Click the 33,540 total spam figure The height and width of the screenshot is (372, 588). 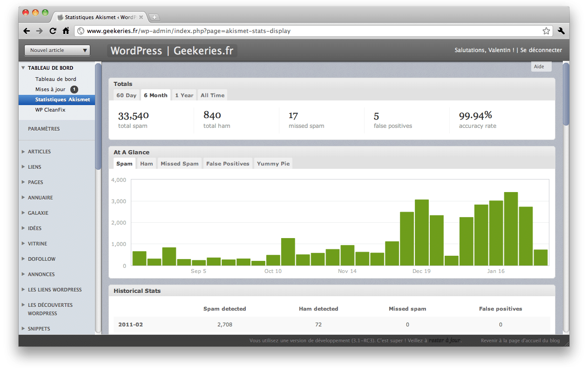tap(134, 116)
